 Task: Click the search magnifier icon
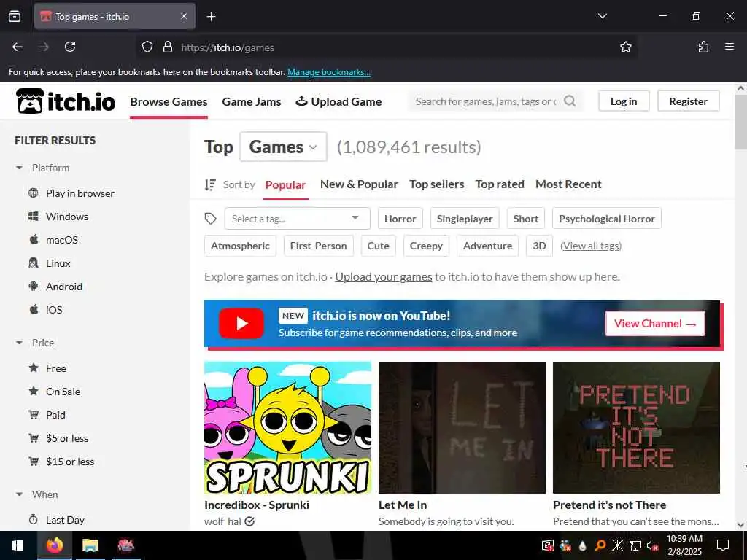coord(569,101)
